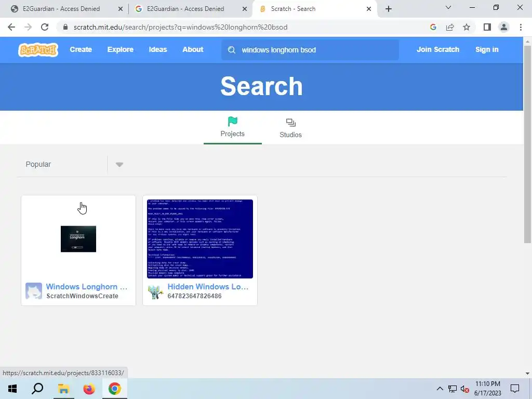This screenshot has width=532, height=399.
Task: Visit author 647823647826486 profile
Action: click(x=194, y=296)
